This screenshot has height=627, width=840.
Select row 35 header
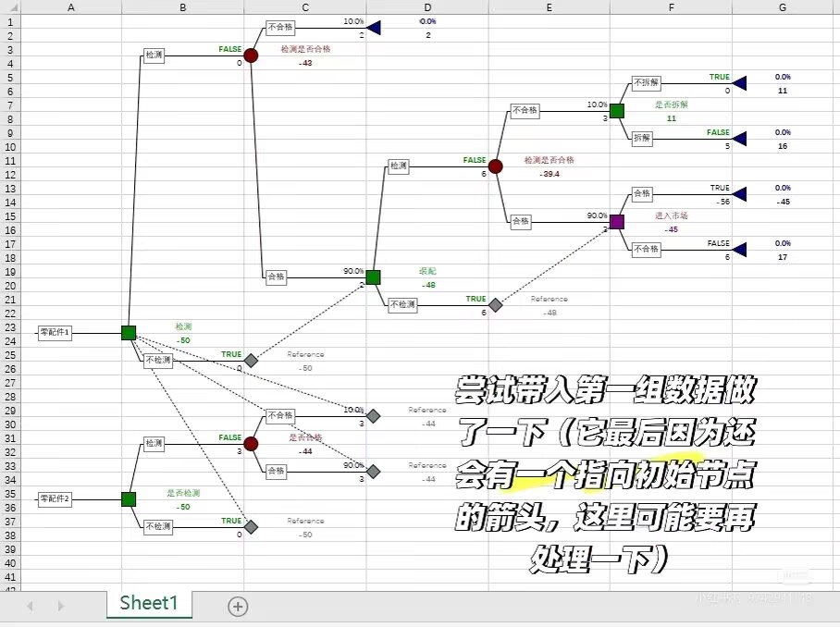point(10,494)
